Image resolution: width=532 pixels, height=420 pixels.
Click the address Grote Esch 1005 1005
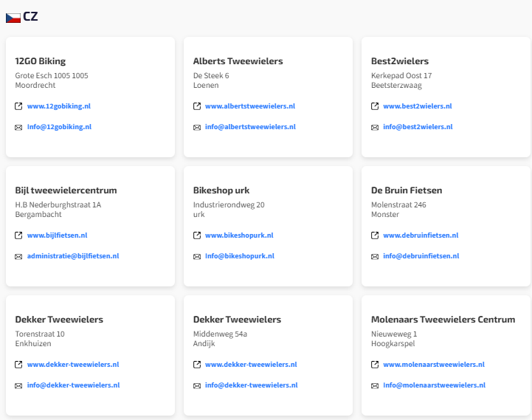point(52,75)
